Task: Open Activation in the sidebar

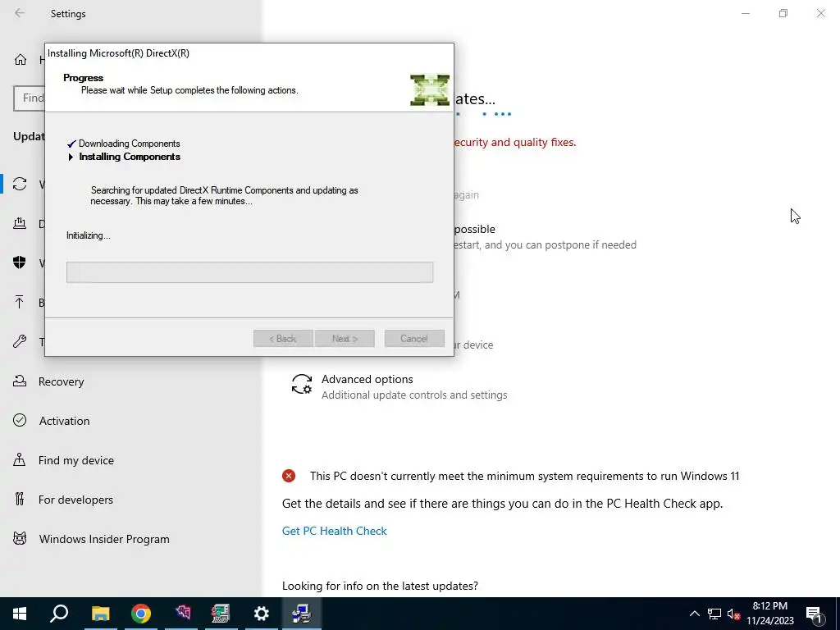Action: click(x=64, y=421)
